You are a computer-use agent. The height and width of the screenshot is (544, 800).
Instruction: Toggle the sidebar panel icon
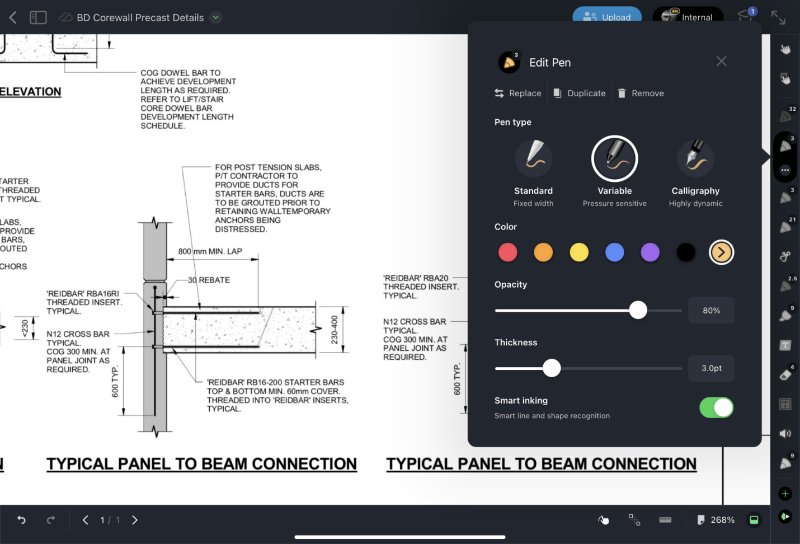[38, 17]
